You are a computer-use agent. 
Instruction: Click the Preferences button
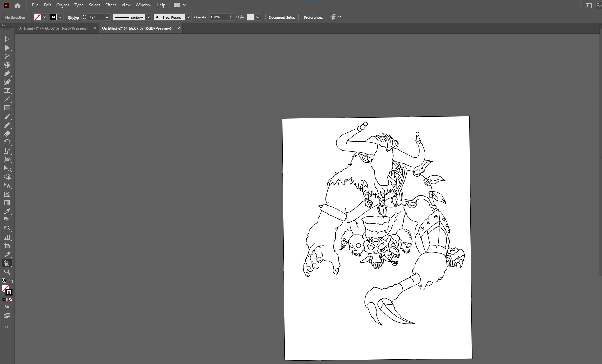click(313, 17)
